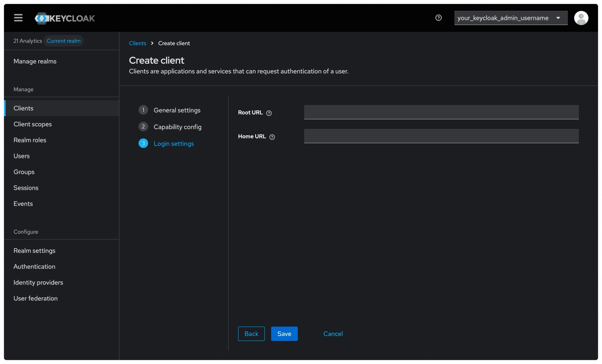602x364 pixels.
Task: Select the General settings wizard step
Action: [x=177, y=110]
